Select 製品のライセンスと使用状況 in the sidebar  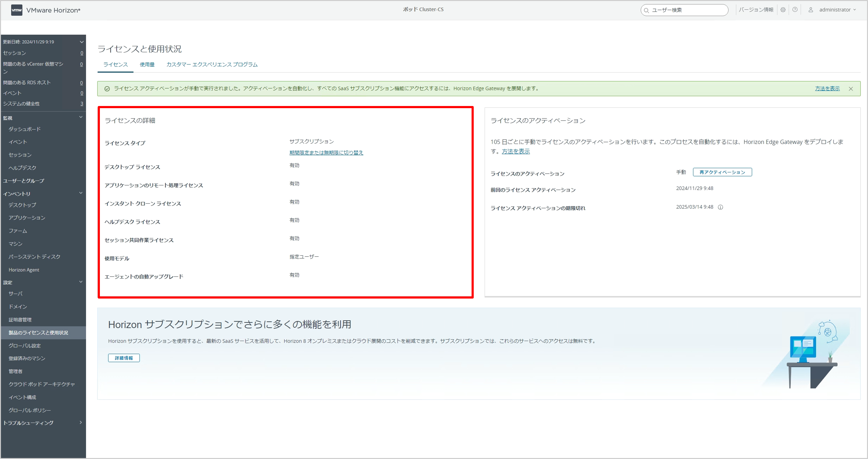coord(43,333)
